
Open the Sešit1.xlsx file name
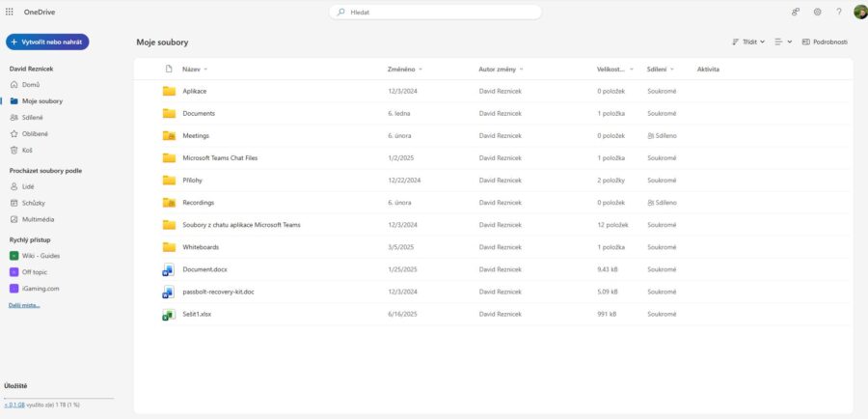[197, 314]
